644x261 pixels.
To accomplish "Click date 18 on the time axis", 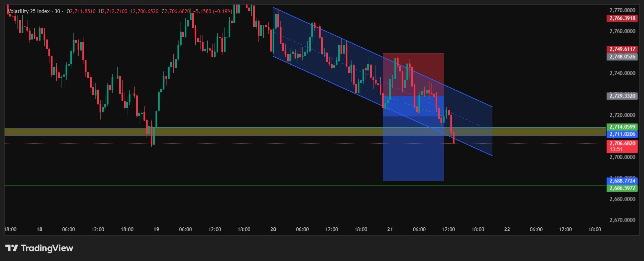I will tap(39, 229).
